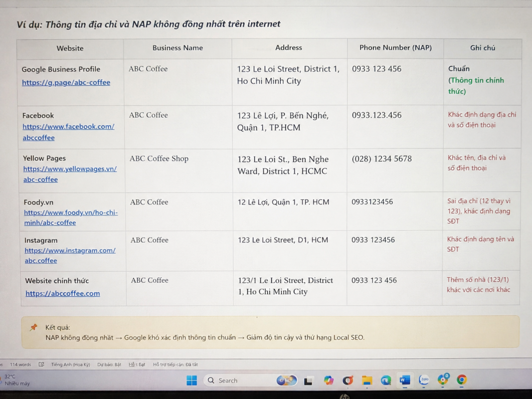Click address 12 Lê Lợi, Quận 1

(283, 202)
